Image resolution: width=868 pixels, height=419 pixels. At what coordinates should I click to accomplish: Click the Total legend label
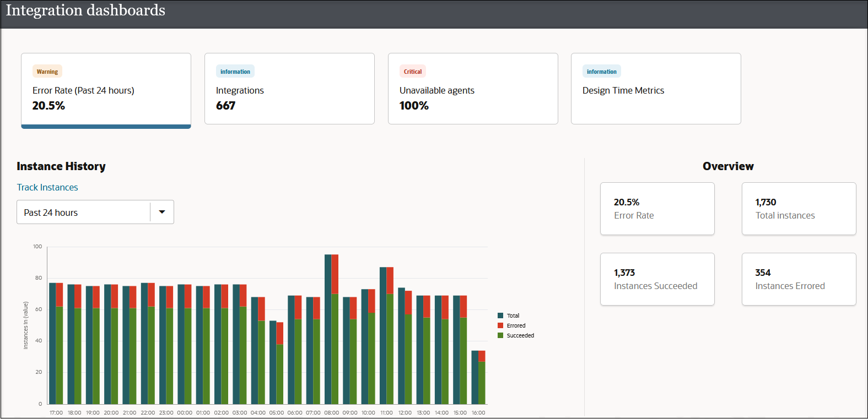(x=513, y=315)
